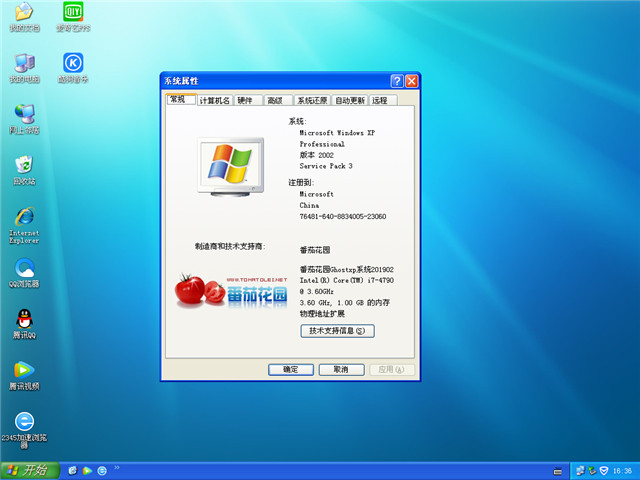Switch to the 高级 tab
This screenshot has height=480, width=640.
click(278, 100)
